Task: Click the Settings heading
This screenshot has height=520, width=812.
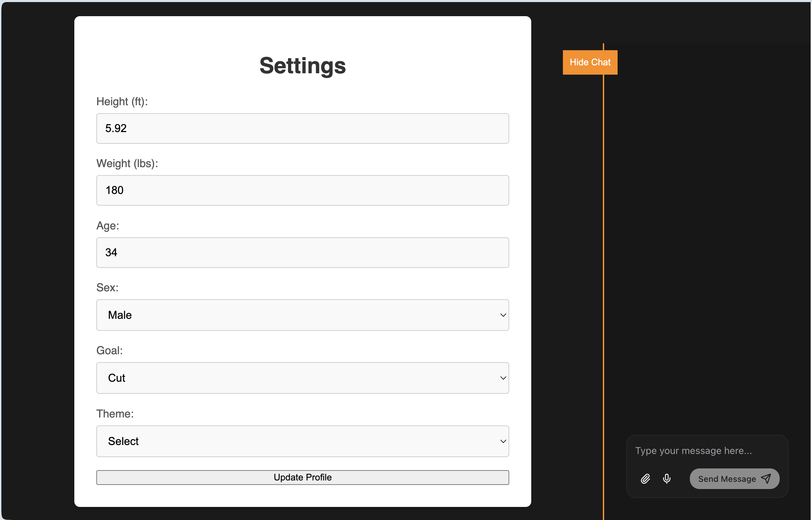Action: (x=303, y=66)
